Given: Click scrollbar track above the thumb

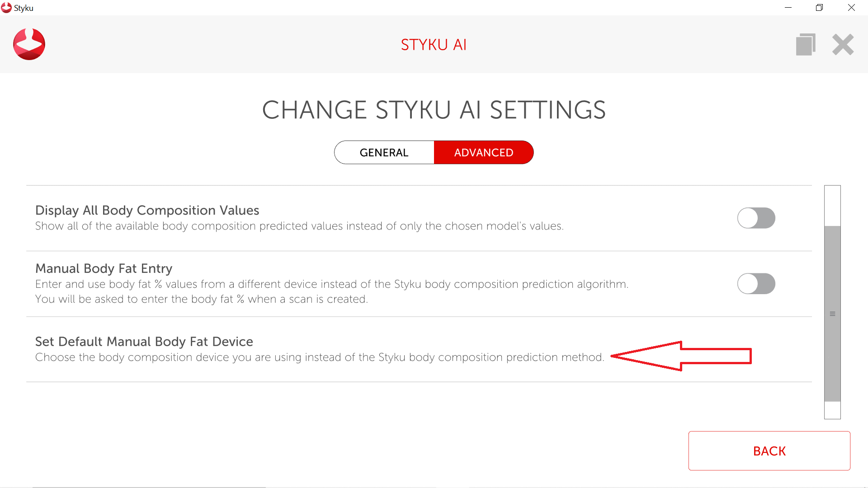Looking at the screenshot, I should (832, 206).
